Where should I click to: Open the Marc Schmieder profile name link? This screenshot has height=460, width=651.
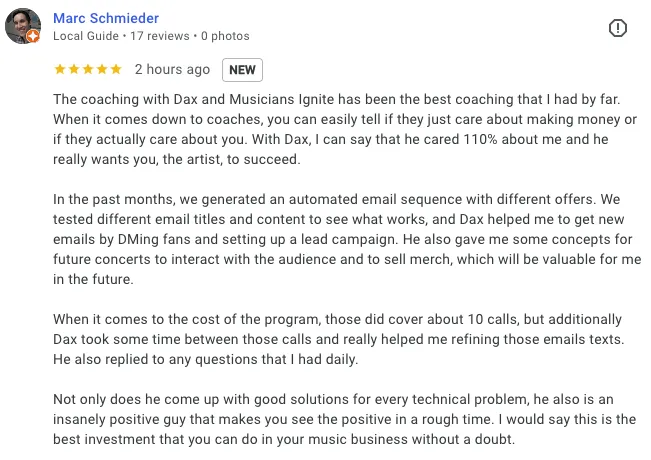tap(106, 18)
